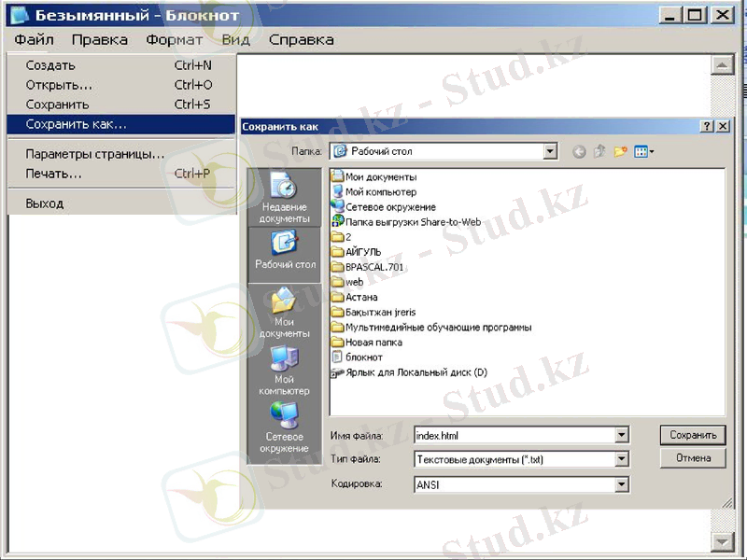Screen dimensions: 747x560
Task: Click the Up One Level folder icon
Action: tap(600, 151)
